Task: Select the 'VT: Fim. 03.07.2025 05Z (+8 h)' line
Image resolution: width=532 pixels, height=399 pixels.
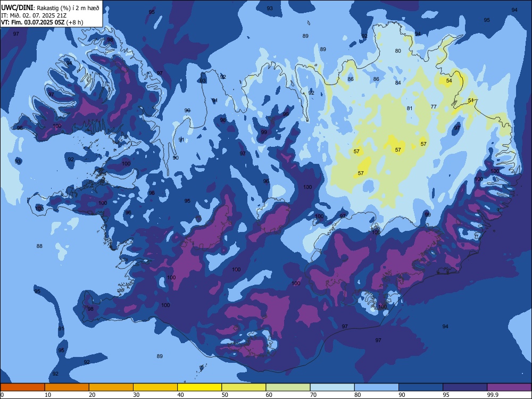Action: (42, 22)
